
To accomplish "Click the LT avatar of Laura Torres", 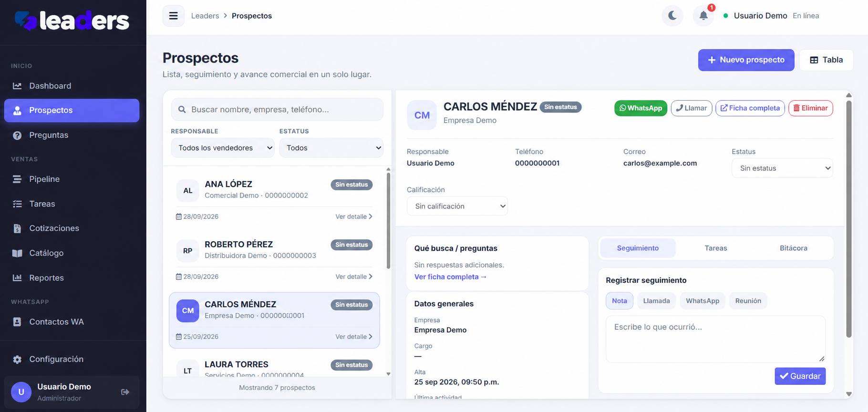I will [x=188, y=368].
